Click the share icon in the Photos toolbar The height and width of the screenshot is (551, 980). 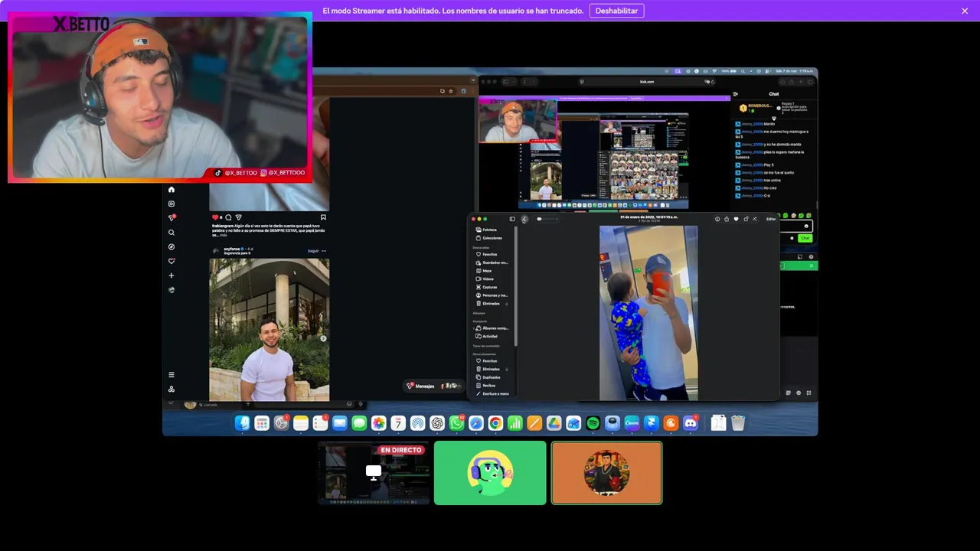point(727,219)
